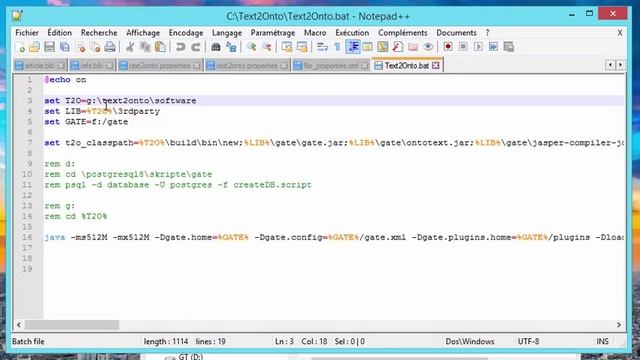The height and width of the screenshot is (360, 640).
Task: Save the recorded macro icon
Action: click(x=509, y=47)
